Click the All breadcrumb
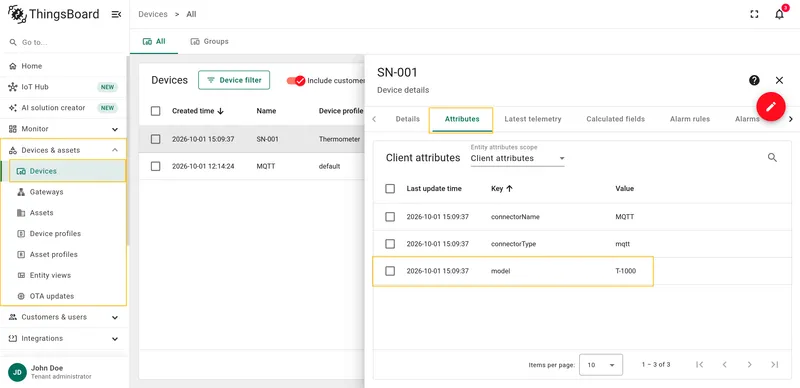The image size is (800, 388). click(x=191, y=14)
